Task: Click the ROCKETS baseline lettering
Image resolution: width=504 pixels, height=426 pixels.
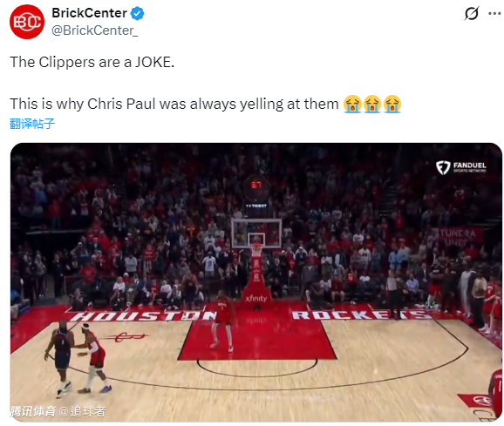Action: pyautogui.click(x=361, y=314)
